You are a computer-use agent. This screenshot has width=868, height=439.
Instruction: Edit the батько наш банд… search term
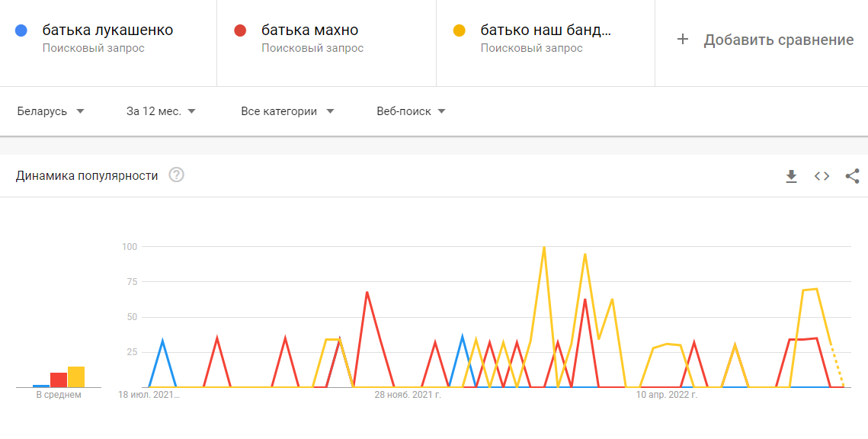click(546, 30)
